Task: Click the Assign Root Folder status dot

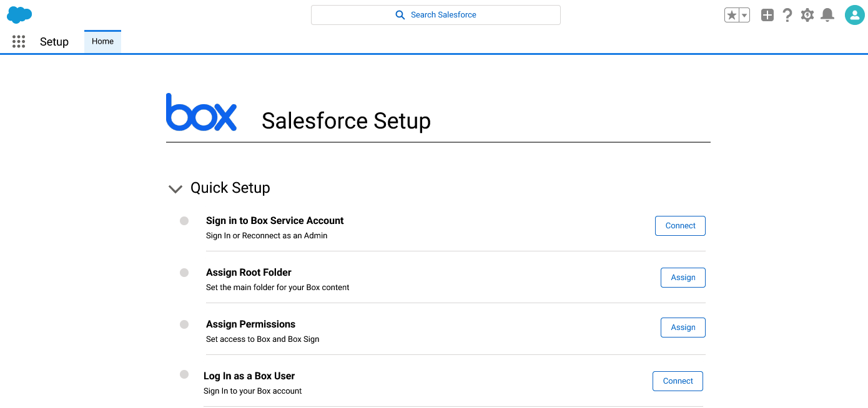Action: point(184,273)
